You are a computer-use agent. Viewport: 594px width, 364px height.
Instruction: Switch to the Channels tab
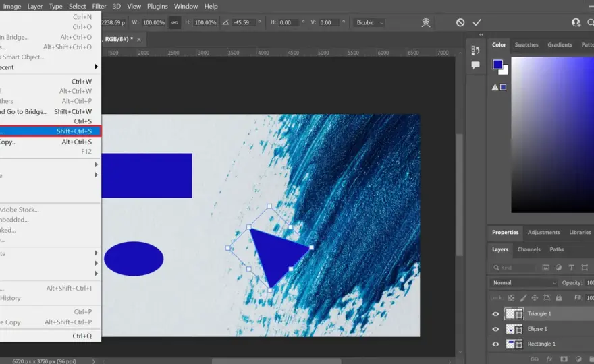point(529,249)
